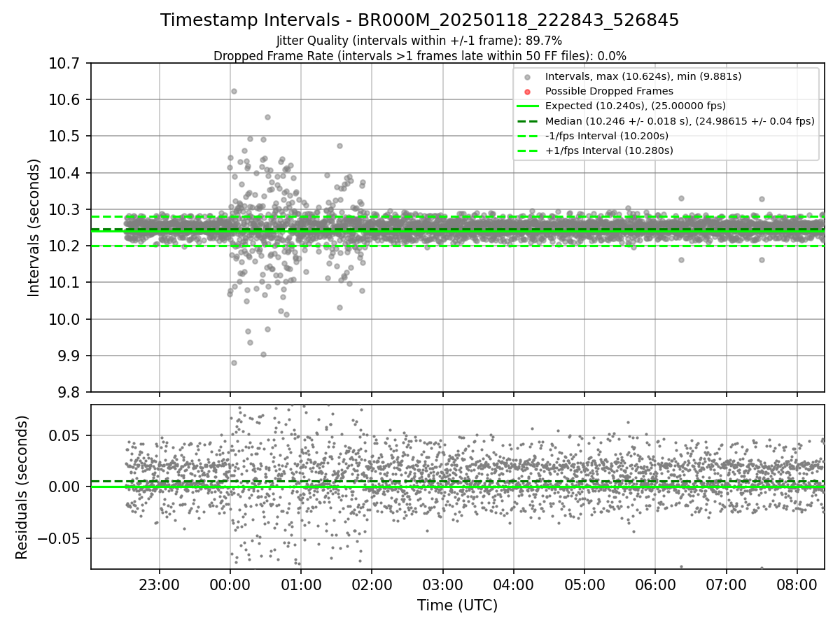
Task: Click the Residuals (seconds) y-axis label
Action: point(22,486)
